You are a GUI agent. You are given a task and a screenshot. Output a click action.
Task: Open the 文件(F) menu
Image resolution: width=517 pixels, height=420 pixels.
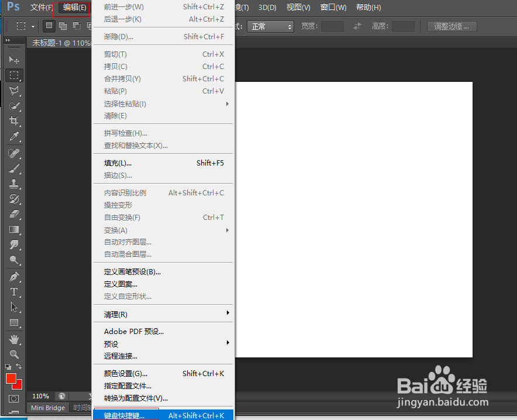[x=40, y=8]
